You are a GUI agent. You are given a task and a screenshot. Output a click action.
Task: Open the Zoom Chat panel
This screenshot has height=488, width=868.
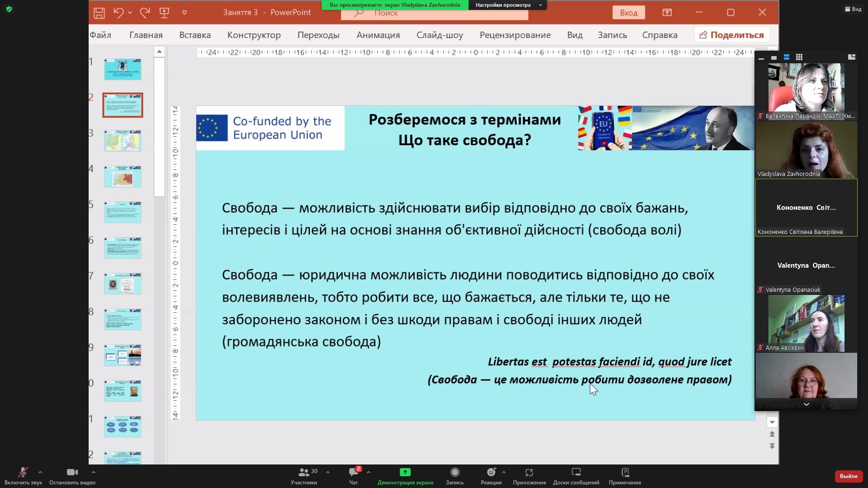pyautogui.click(x=353, y=473)
